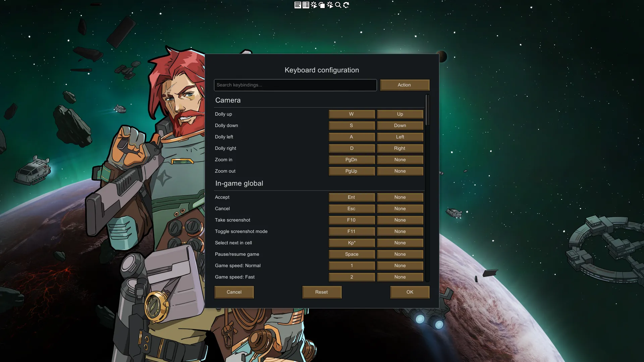The image size is (644, 362).
Task: Click the list-table icon in top toolbar
Action: click(306, 5)
